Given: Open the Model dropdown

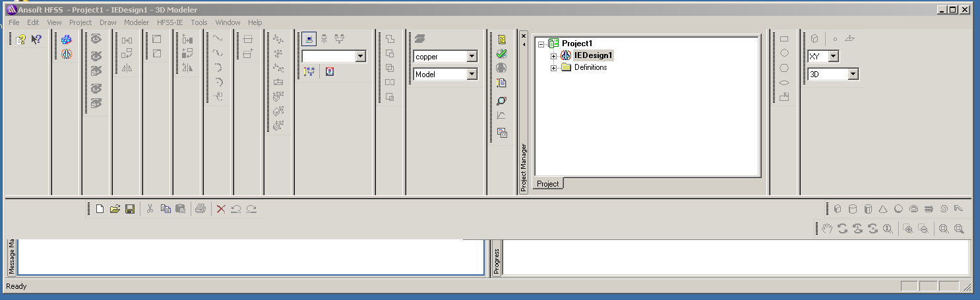Looking at the screenshot, I should click(472, 75).
